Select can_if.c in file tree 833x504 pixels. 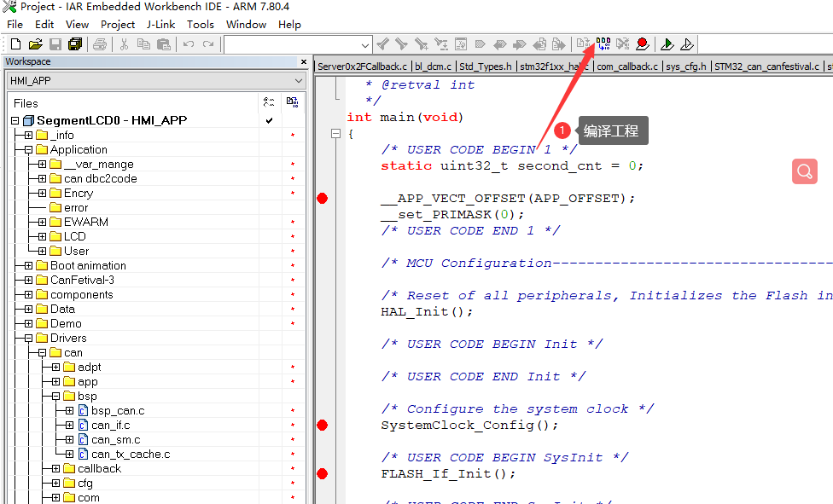[x=110, y=425]
